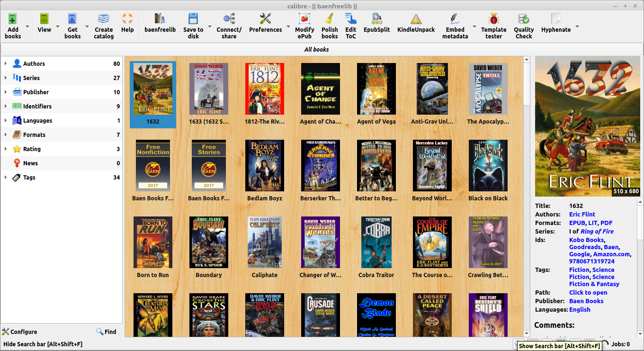Image resolution: width=644 pixels, height=351 pixels.
Task: Open calibre Help lifebuoy icon
Action: (127, 19)
